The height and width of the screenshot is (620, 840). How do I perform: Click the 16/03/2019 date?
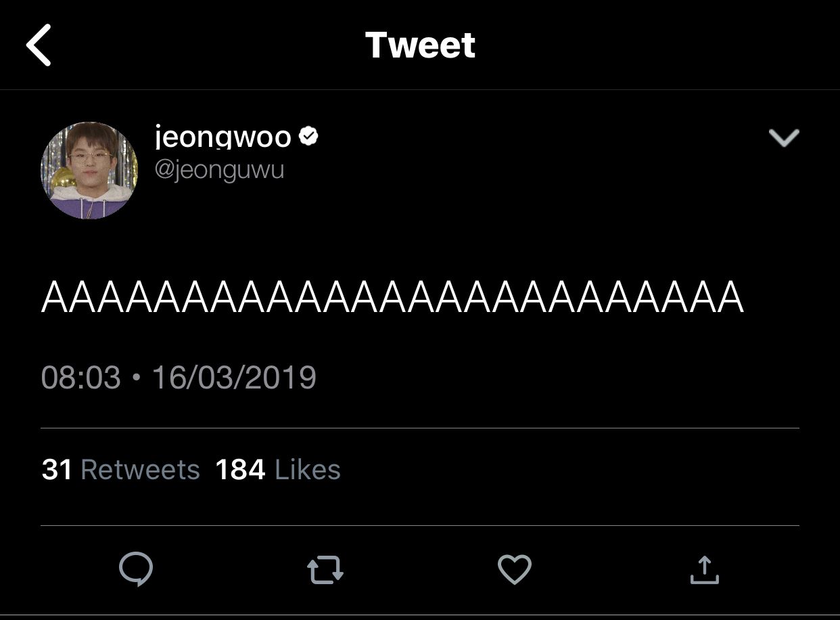234,377
